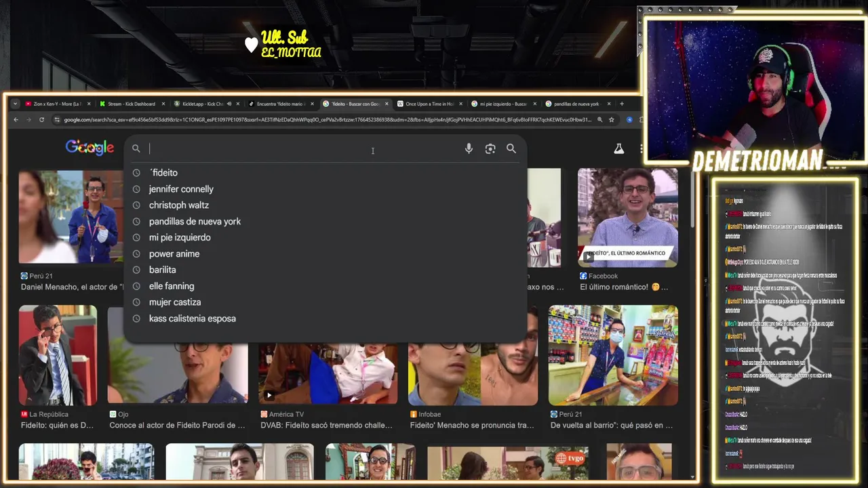Switch to the Zion x Ken-Y tab

[57, 104]
